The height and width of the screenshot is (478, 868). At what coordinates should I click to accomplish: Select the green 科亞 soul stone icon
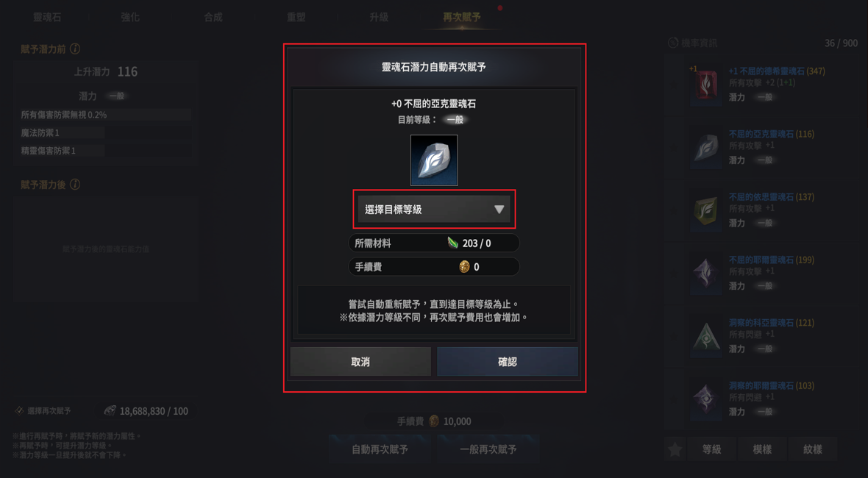coord(706,336)
